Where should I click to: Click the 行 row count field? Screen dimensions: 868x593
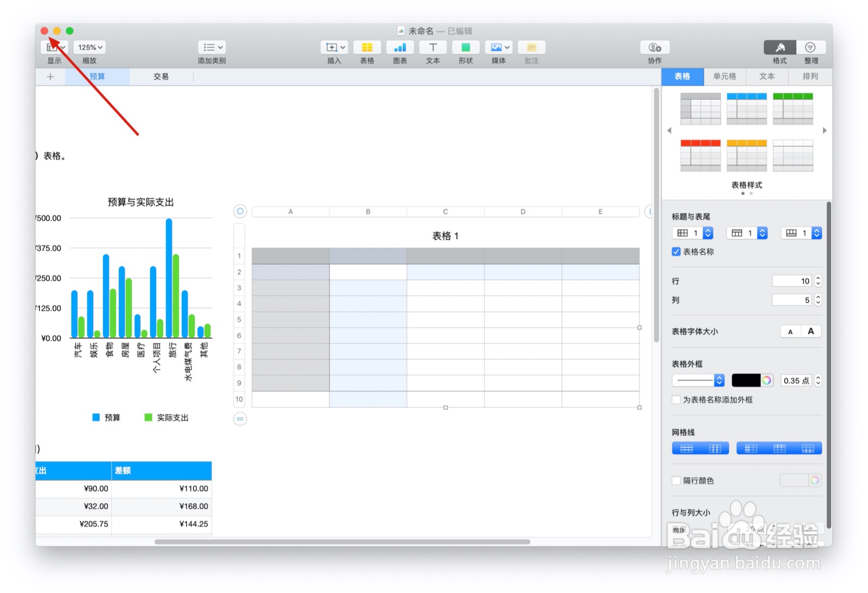pyautogui.click(x=792, y=281)
